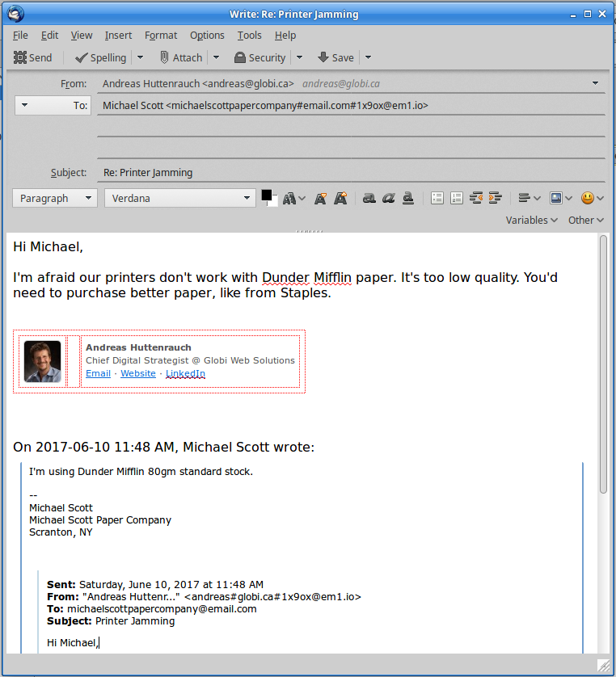The height and width of the screenshot is (677, 616).
Task: Expand the Spelling dropdown arrow
Action: click(x=140, y=57)
